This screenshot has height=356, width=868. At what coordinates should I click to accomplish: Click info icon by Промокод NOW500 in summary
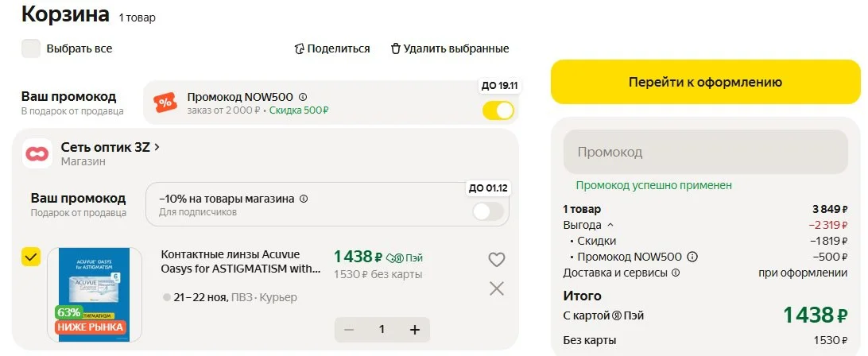(692, 257)
